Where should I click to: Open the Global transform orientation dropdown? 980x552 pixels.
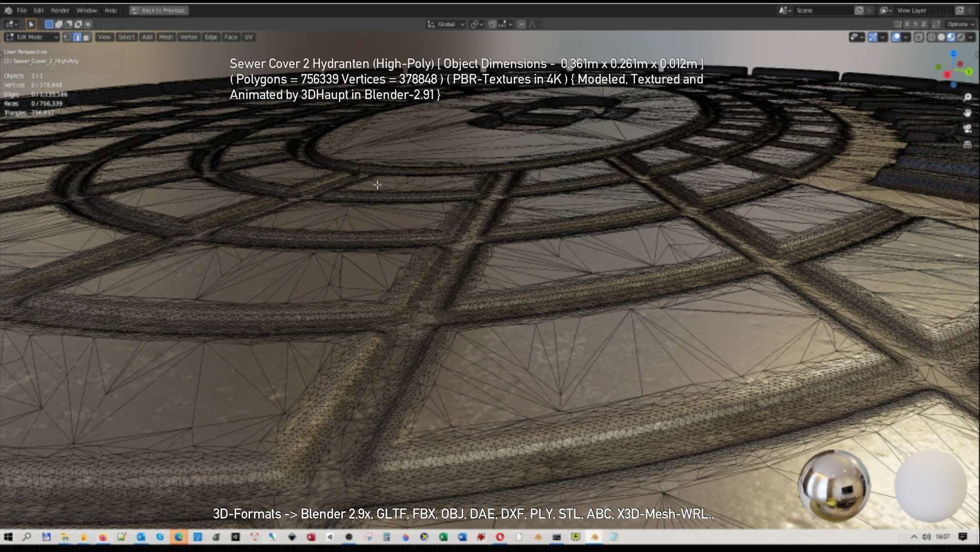[x=446, y=24]
